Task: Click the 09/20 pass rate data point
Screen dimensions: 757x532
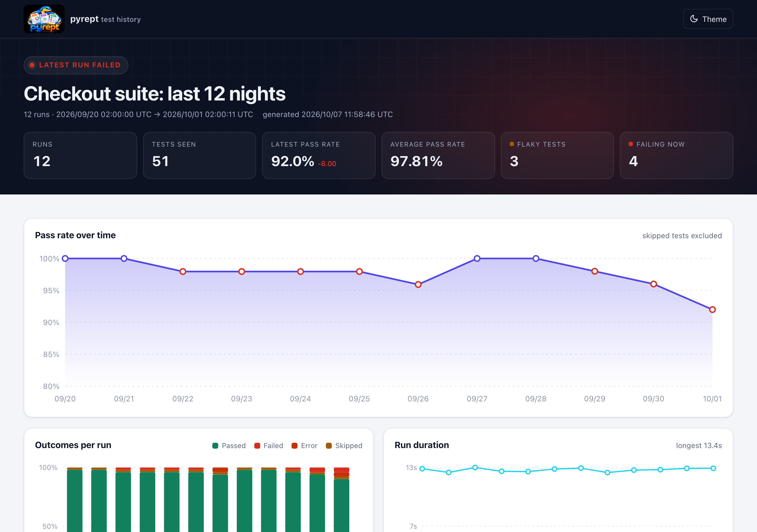Action: [x=65, y=258]
